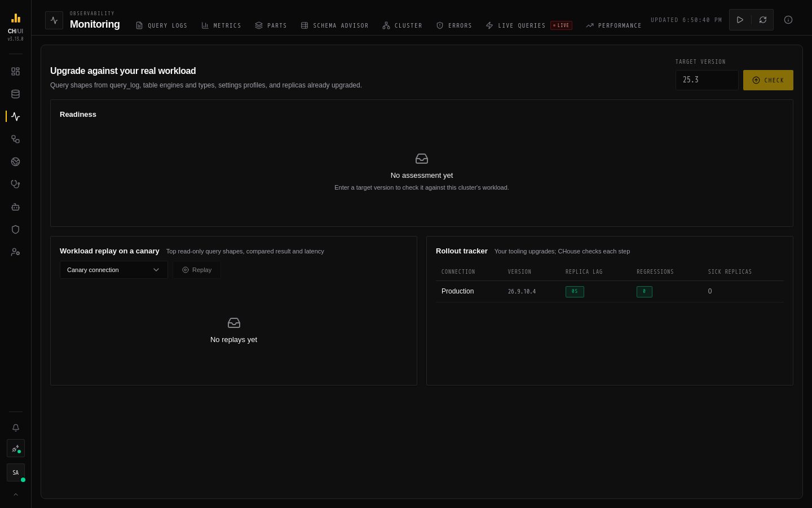The image size is (812, 508).
Task: Click the refresh icon in header
Action: pos(762,20)
